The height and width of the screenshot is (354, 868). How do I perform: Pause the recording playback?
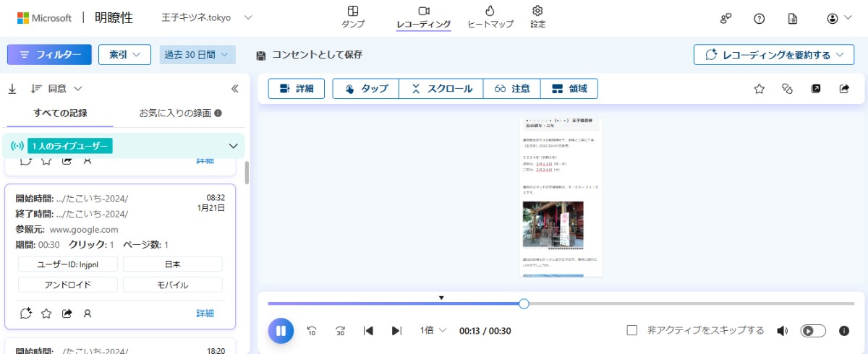[x=281, y=331]
